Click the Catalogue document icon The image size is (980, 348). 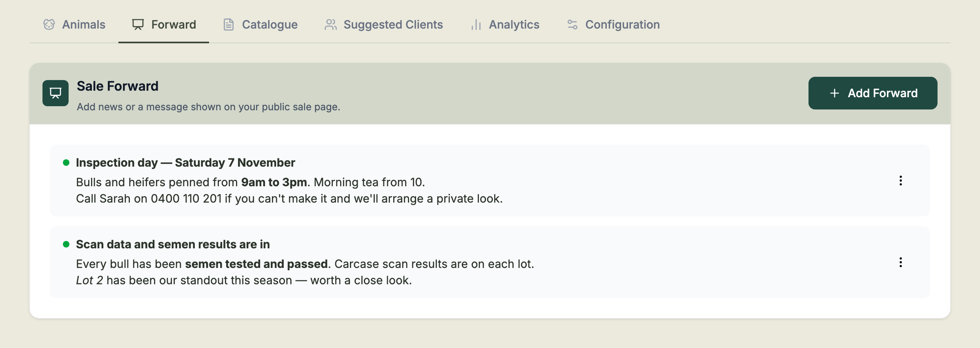(x=229, y=25)
